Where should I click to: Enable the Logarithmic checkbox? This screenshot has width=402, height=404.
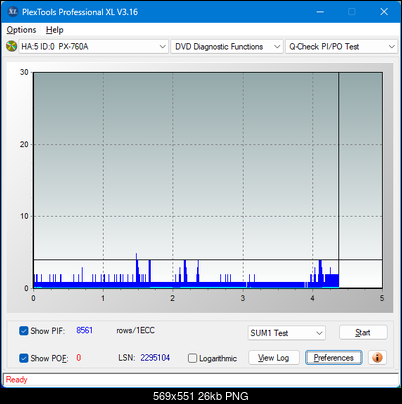pyautogui.click(x=192, y=358)
